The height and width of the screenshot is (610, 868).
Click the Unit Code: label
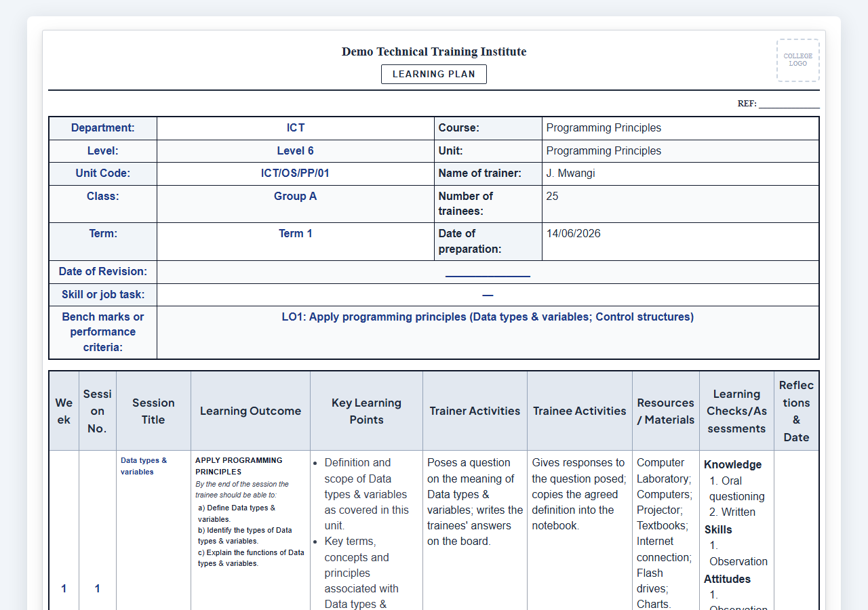(x=103, y=174)
